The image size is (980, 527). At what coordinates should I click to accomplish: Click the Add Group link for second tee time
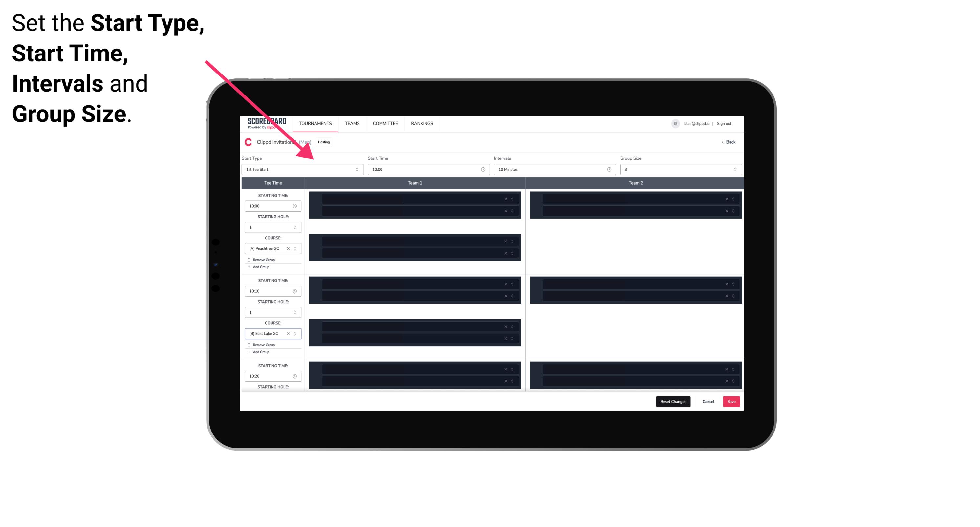(260, 351)
